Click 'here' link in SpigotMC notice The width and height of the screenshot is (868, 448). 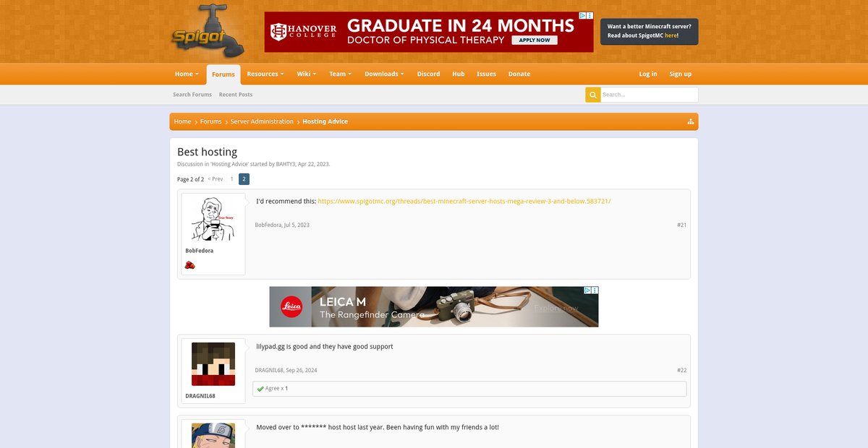[671, 35]
